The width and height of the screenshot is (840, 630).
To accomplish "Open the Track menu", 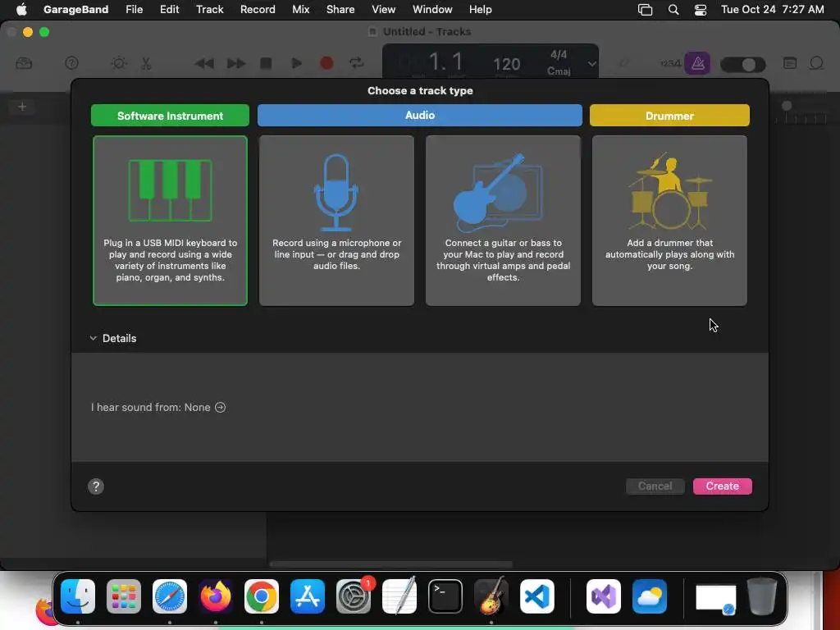I will pos(209,9).
